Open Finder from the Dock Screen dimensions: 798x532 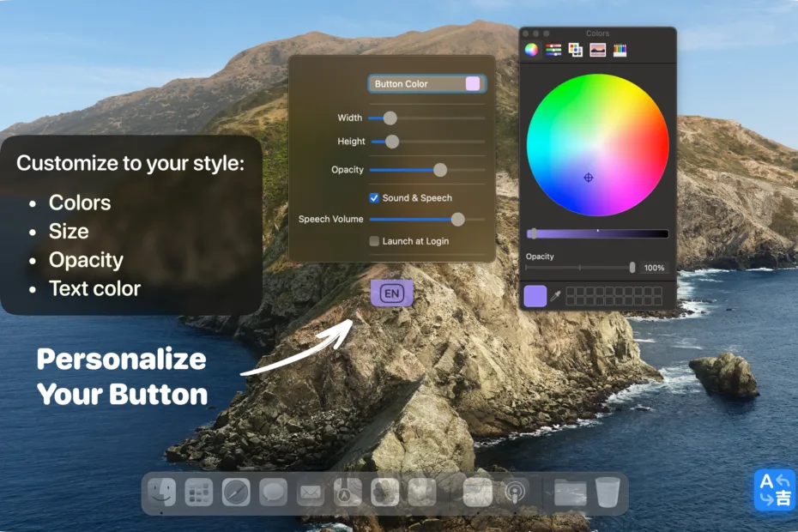click(x=162, y=493)
